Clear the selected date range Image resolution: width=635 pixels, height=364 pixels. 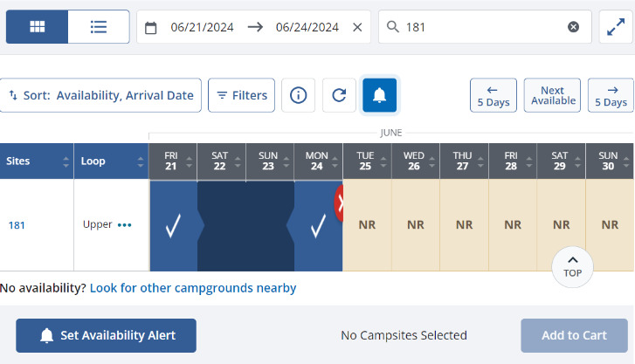[356, 27]
